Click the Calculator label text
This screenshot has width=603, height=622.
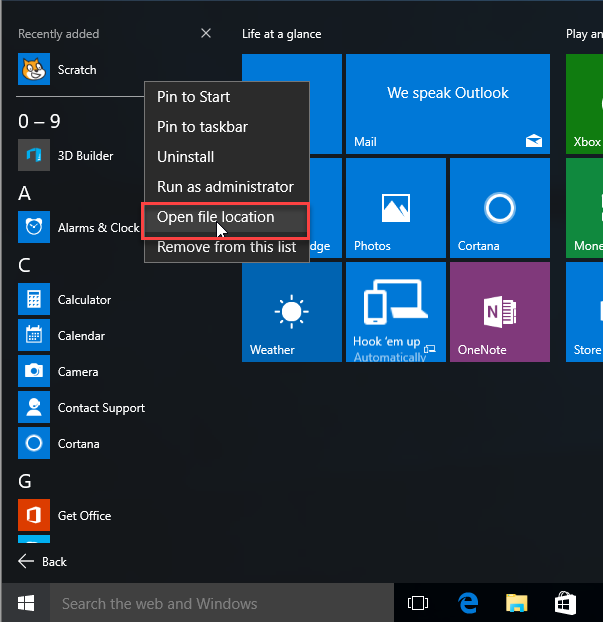84,300
